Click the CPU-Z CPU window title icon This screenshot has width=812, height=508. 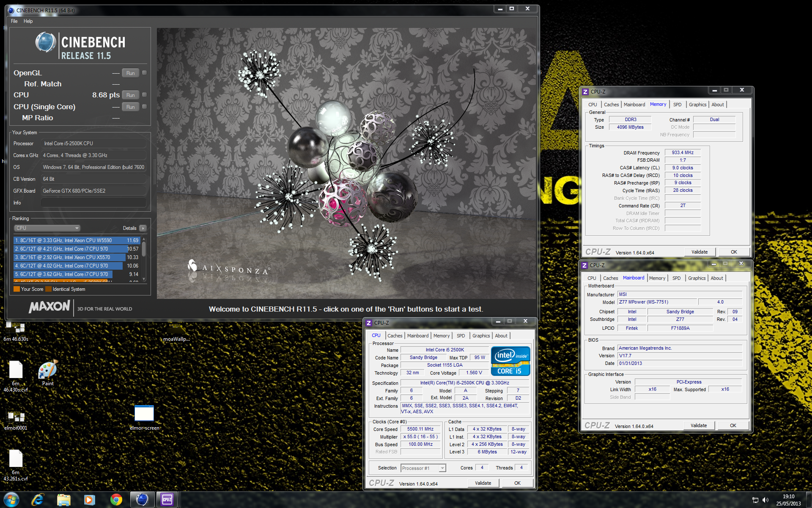click(369, 323)
